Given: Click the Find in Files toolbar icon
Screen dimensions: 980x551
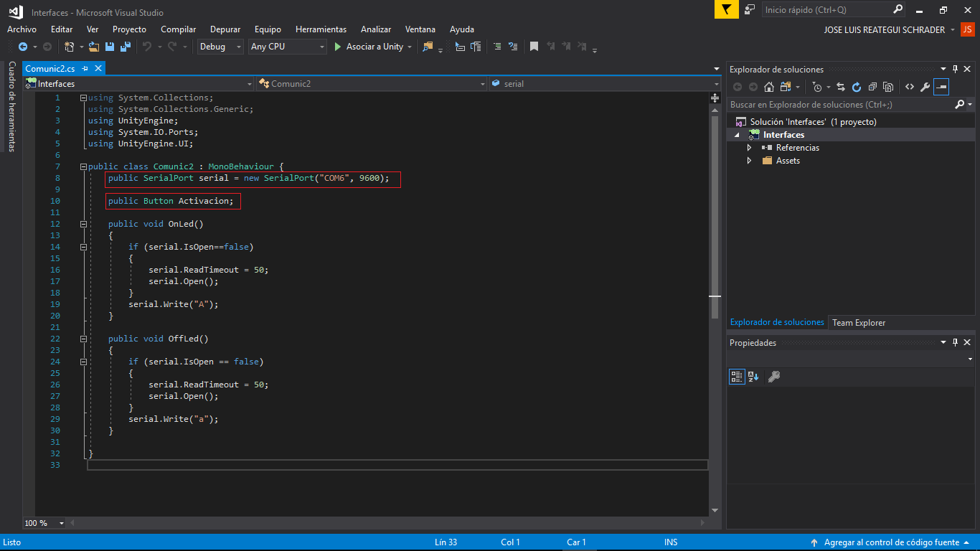Looking at the screenshot, I should (428, 47).
